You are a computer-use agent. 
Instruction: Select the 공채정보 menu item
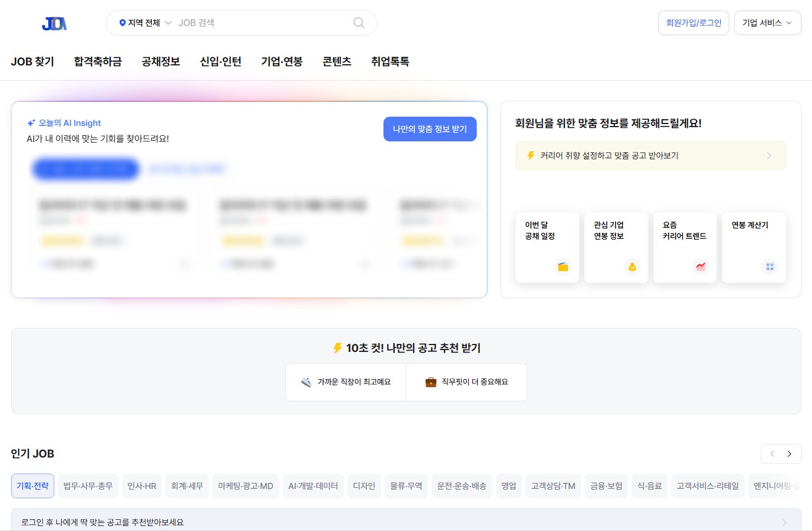click(160, 61)
